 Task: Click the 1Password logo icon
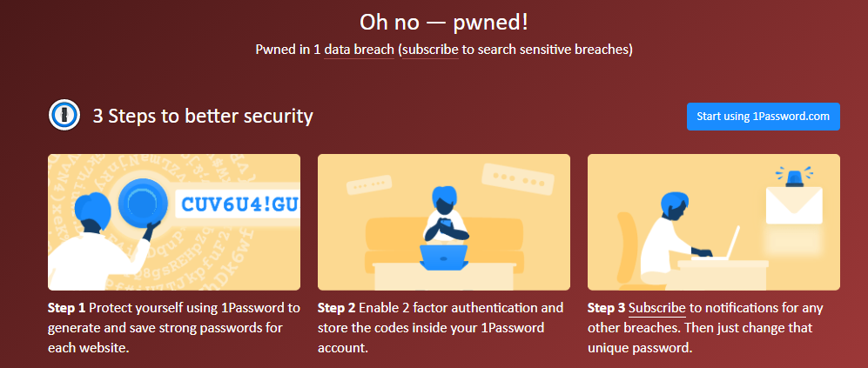(65, 116)
